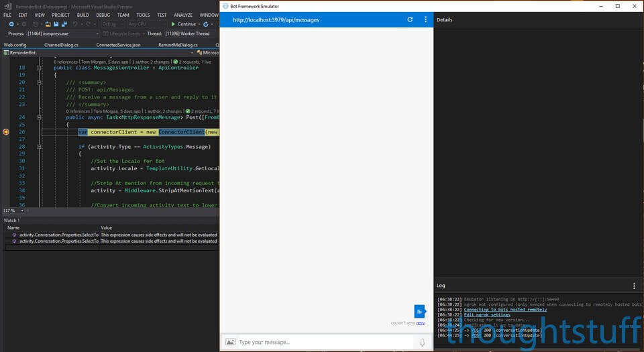Switch to the Web.config tab
Image resolution: width=644 pixels, height=352 pixels.
coord(15,45)
